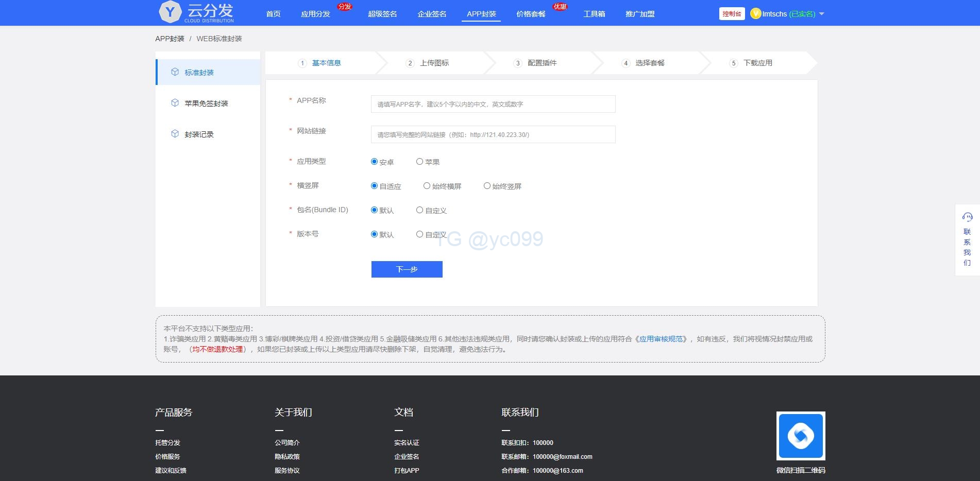Click the yellow user avatar next to imtschs

pyautogui.click(x=756, y=13)
